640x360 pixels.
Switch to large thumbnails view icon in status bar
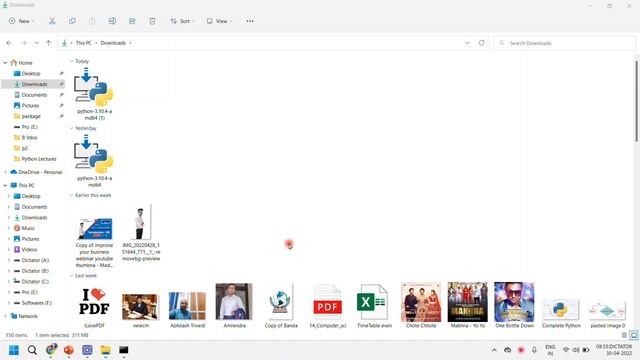(633, 335)
